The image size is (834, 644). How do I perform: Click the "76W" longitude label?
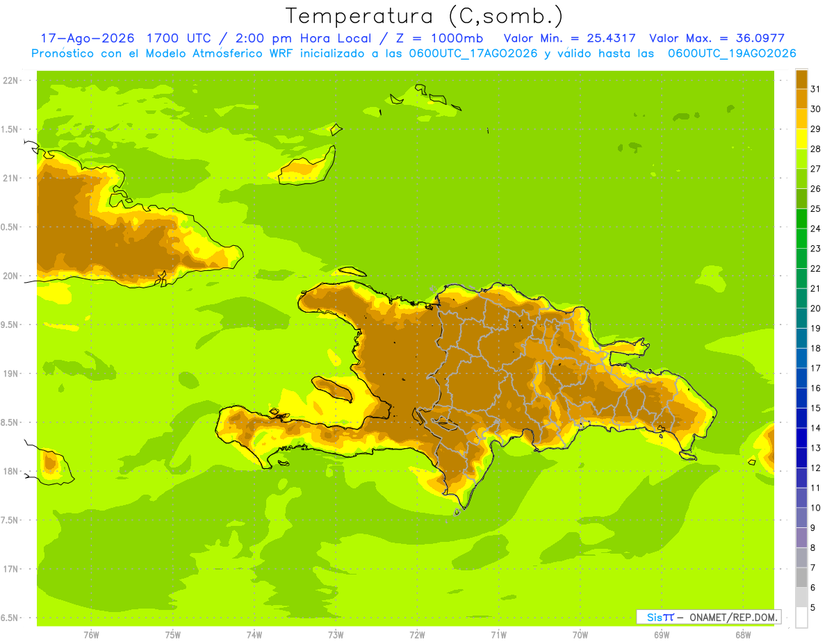[91, 635]
